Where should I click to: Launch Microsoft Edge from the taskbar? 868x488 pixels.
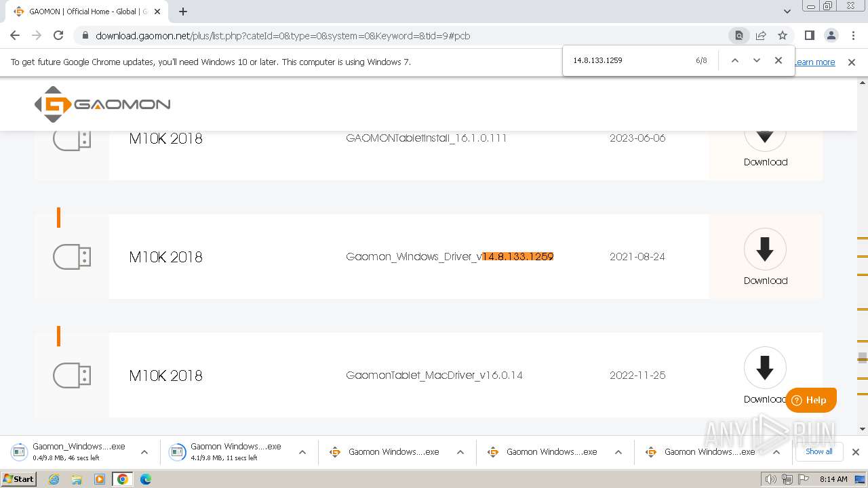pos(146,479)
